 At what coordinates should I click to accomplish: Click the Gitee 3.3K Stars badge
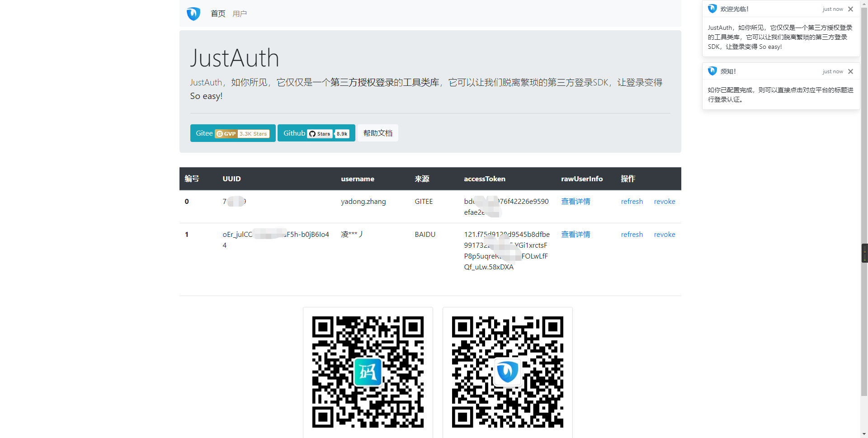(x=242, y=134)
